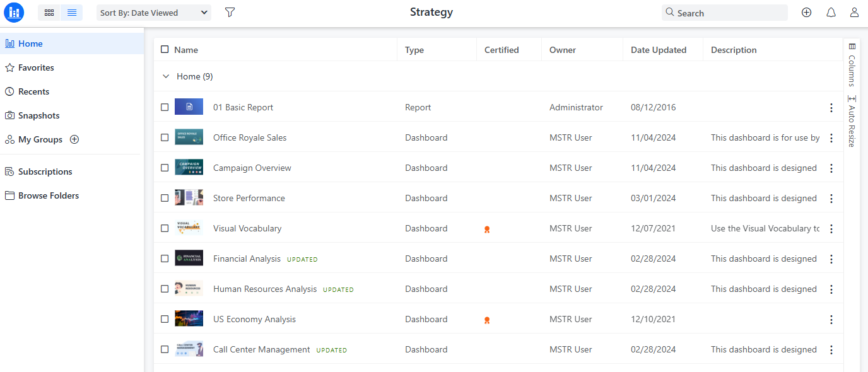Open the Store Performance dashboard

(249, 199)
